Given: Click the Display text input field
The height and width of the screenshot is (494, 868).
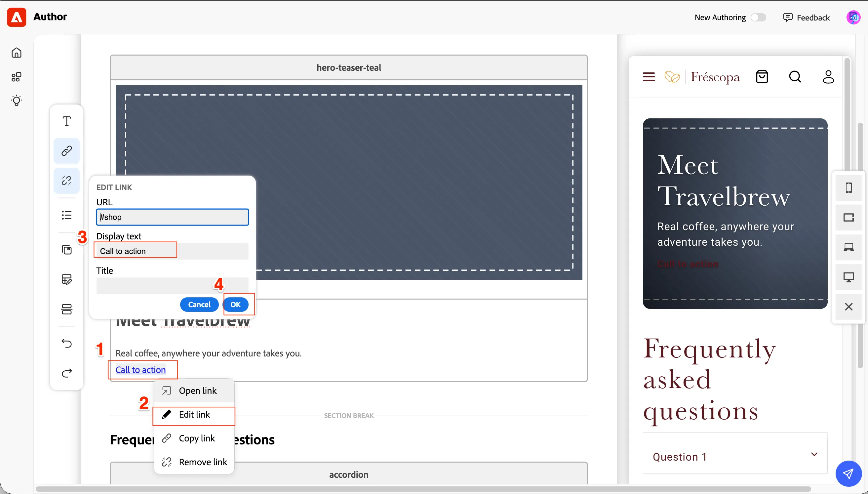Looking at the screenshot, I should 172,251.
